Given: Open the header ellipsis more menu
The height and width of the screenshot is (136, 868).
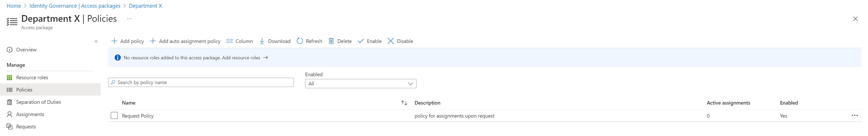Looking at the screenshot, I should (x=129, y=19).
